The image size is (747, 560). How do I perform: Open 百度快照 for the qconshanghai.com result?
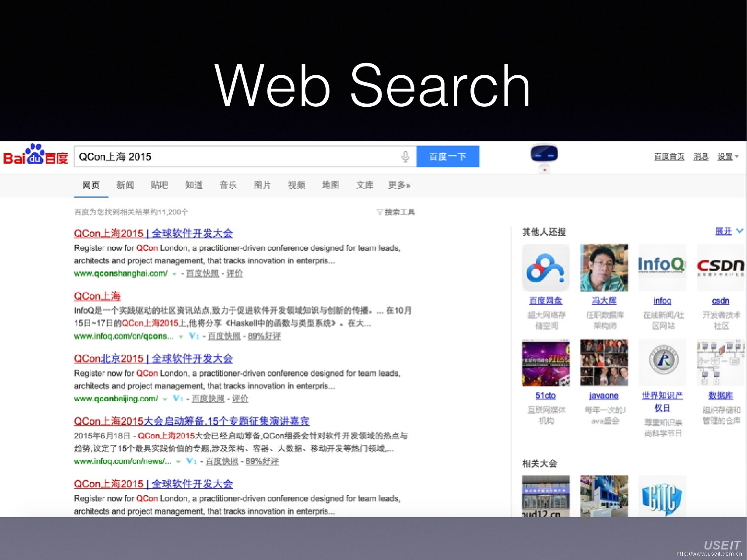(x=202, y=273)
